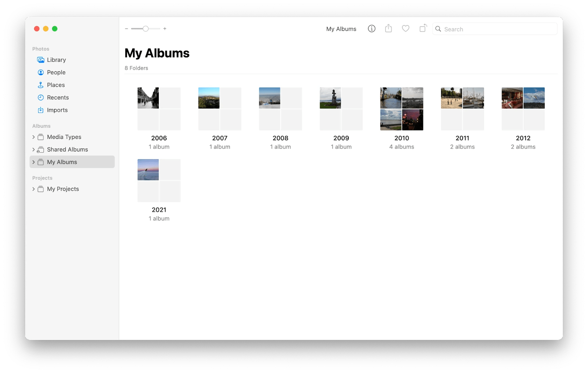Select the 2008 folder thumbnail
The image size is (588, 373).
[x=280, y=109]
